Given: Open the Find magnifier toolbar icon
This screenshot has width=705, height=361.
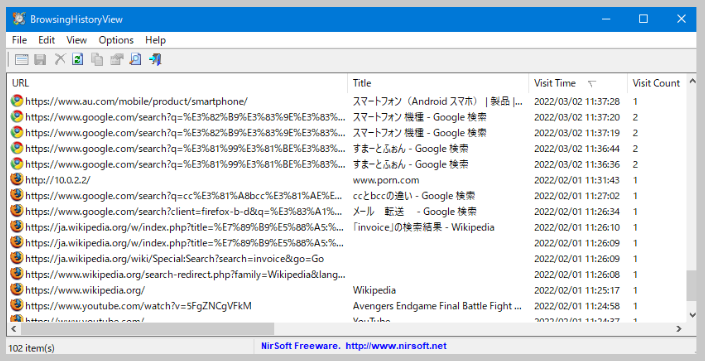Looking at the screenshot, I should point(135,59).
